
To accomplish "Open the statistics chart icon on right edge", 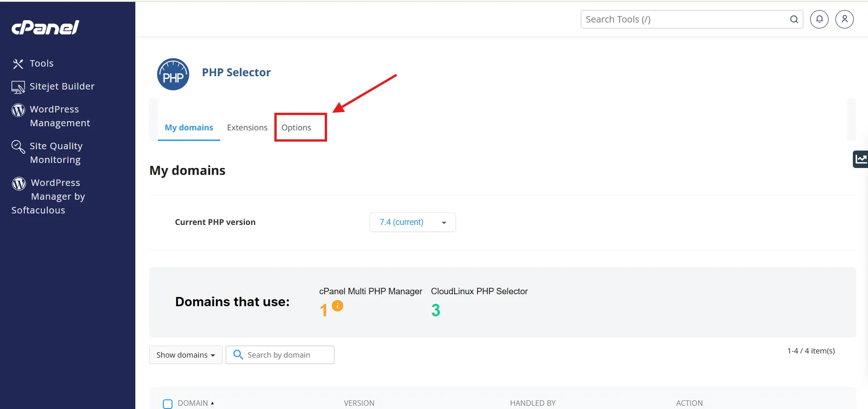I will (x=861, y=159).
